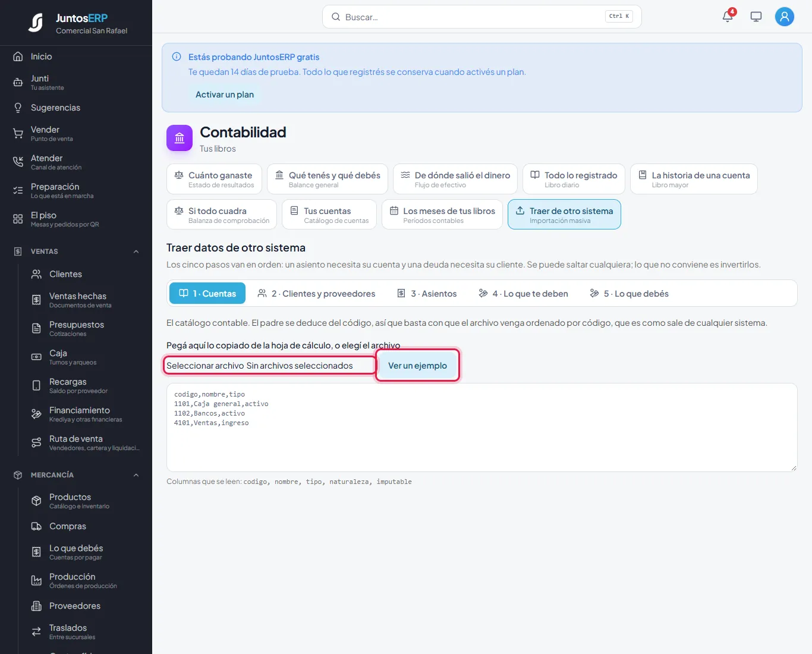
Task: Open Cuánto ganaste estado de resultados
Action: tap(214, 179)
